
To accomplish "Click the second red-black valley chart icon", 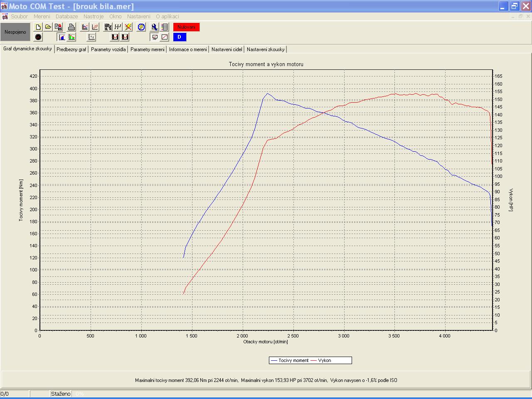I will click(x=125, y=37).
